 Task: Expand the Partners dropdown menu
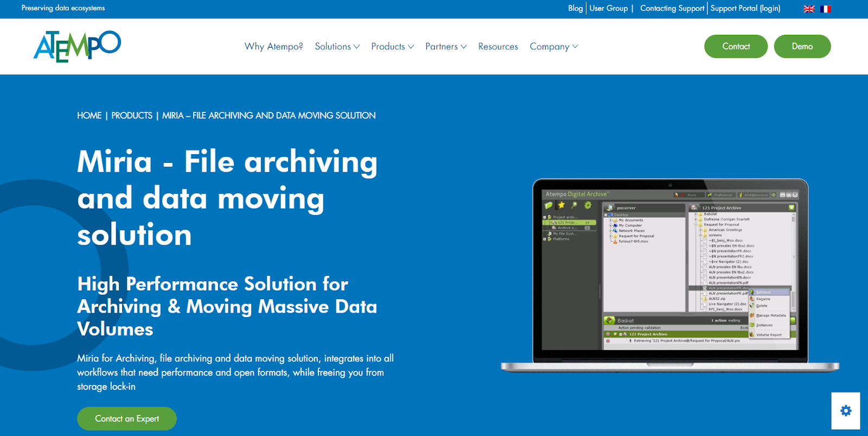click(446, 47)
